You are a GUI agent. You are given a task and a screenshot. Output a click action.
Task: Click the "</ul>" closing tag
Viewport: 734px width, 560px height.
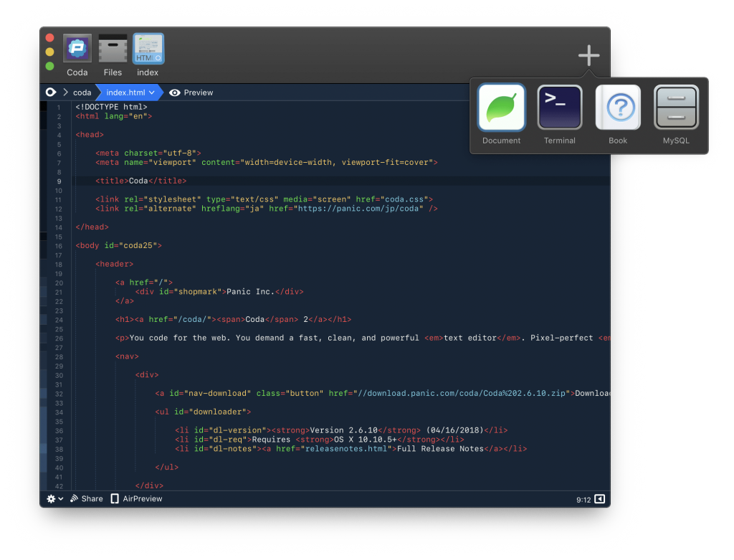(x=166, y=468)
